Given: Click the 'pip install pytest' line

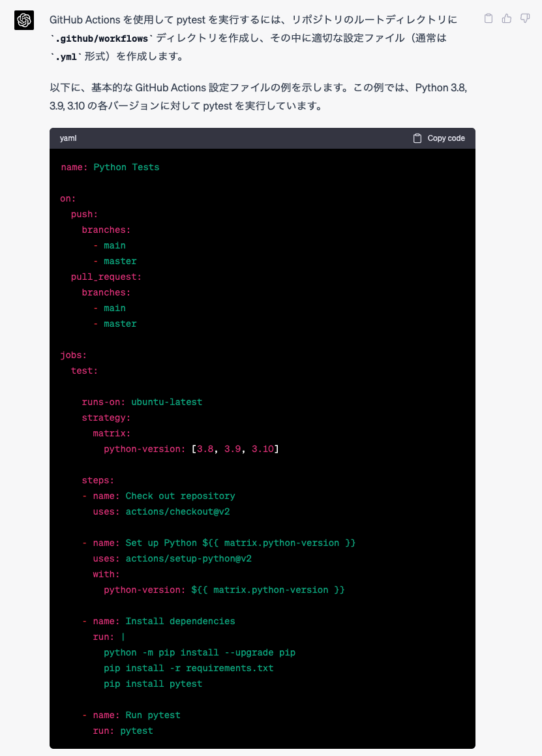Looking at the screenshot, I should [153, 684].
